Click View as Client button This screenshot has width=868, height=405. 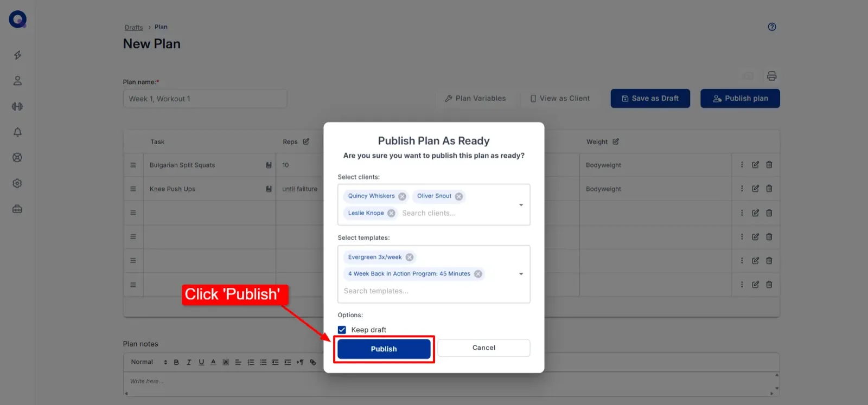coord(560,98)
